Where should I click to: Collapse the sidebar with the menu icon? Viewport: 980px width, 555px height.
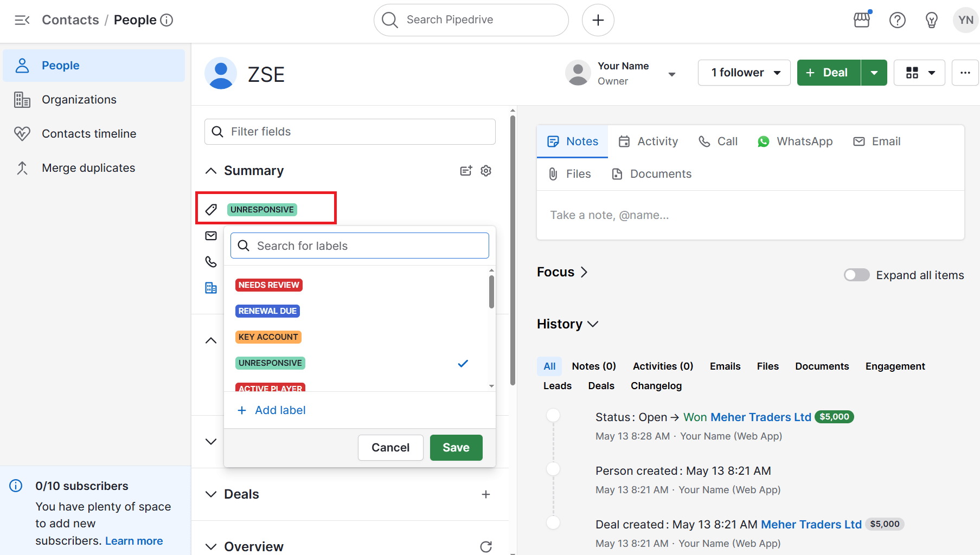(x=22, y=20)
